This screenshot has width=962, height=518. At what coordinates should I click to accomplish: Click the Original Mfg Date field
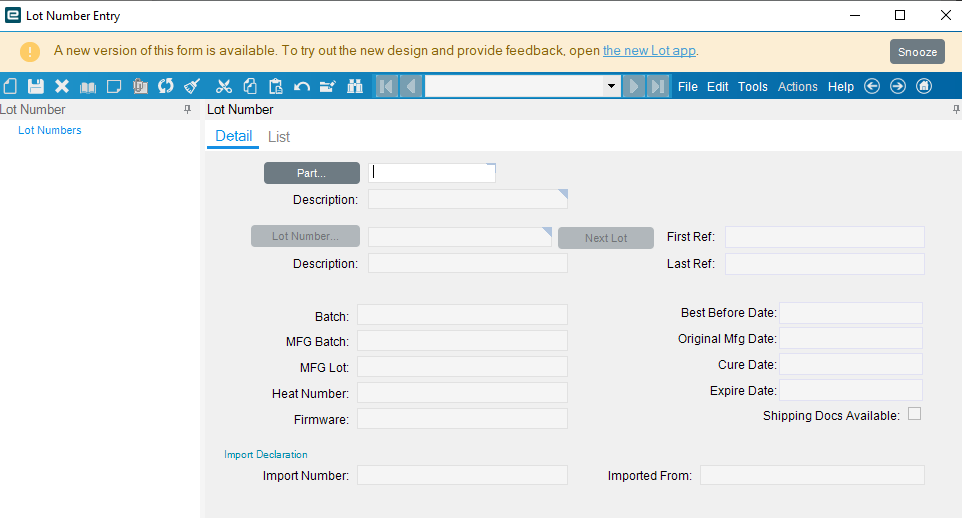(x=851, y=338)
